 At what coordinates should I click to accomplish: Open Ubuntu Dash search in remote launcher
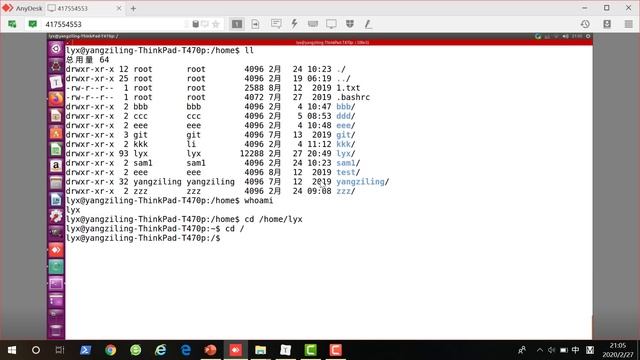tap(56, 49)
